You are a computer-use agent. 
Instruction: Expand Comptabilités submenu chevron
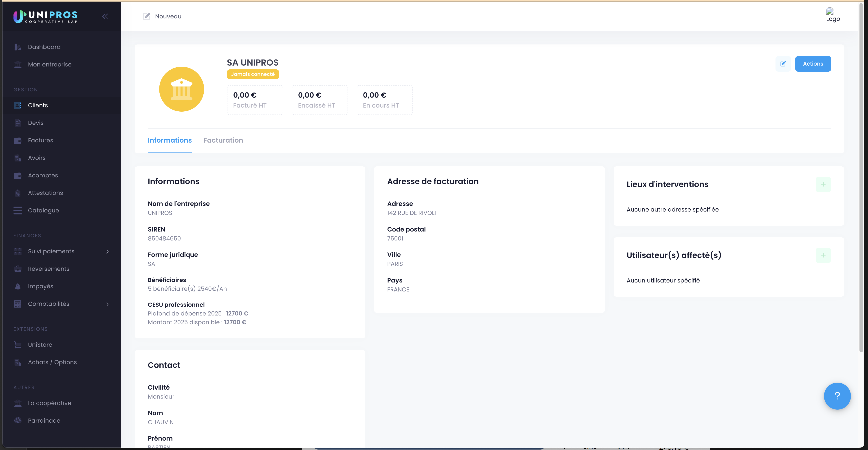pos(108,304)
